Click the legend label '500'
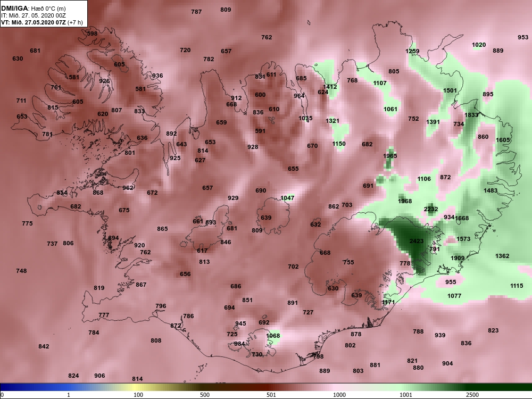Screen dimensions: 532x399 click(205, 395)
